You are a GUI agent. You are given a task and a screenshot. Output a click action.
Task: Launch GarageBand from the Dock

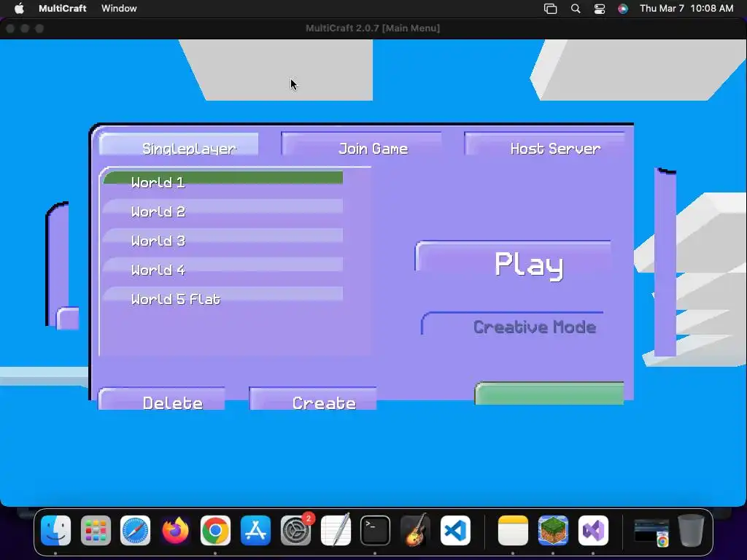pyautogui.click(x=415, y=531)
